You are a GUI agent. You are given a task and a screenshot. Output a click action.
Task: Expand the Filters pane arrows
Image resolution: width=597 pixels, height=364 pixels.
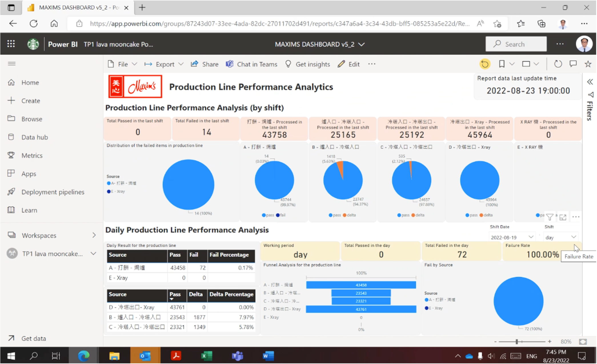pos(590,82)
